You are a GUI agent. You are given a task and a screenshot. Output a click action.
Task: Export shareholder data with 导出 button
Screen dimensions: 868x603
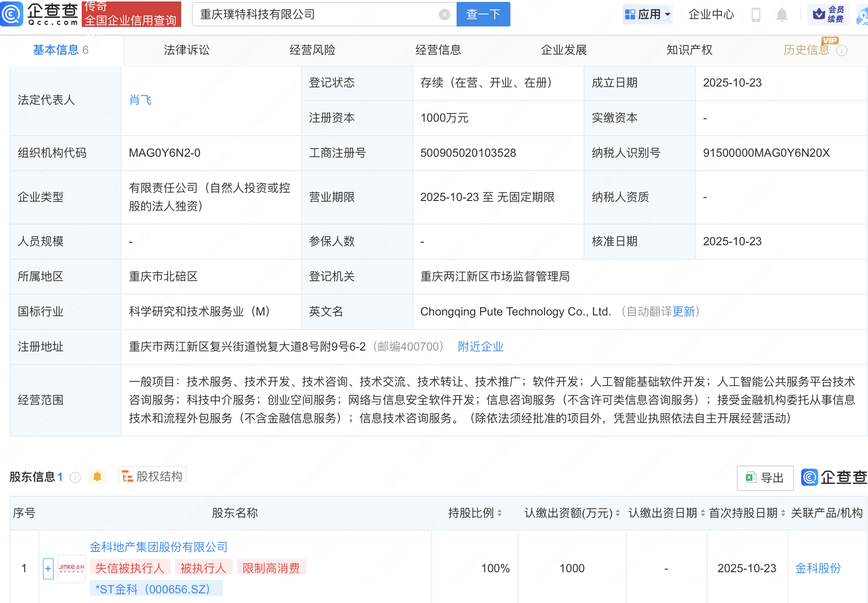pos(765,477)
